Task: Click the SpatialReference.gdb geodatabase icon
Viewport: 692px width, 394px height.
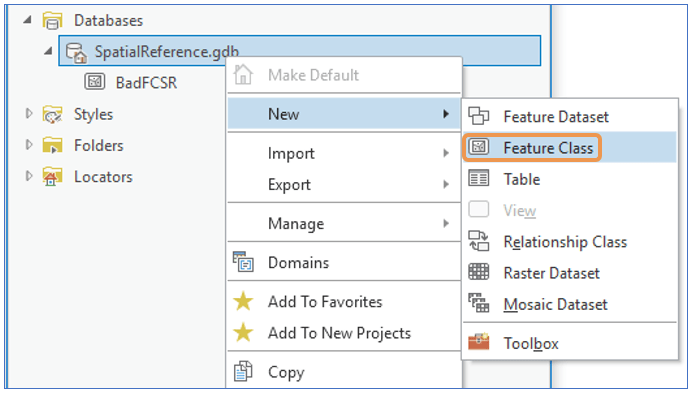Action: point(76,52)
